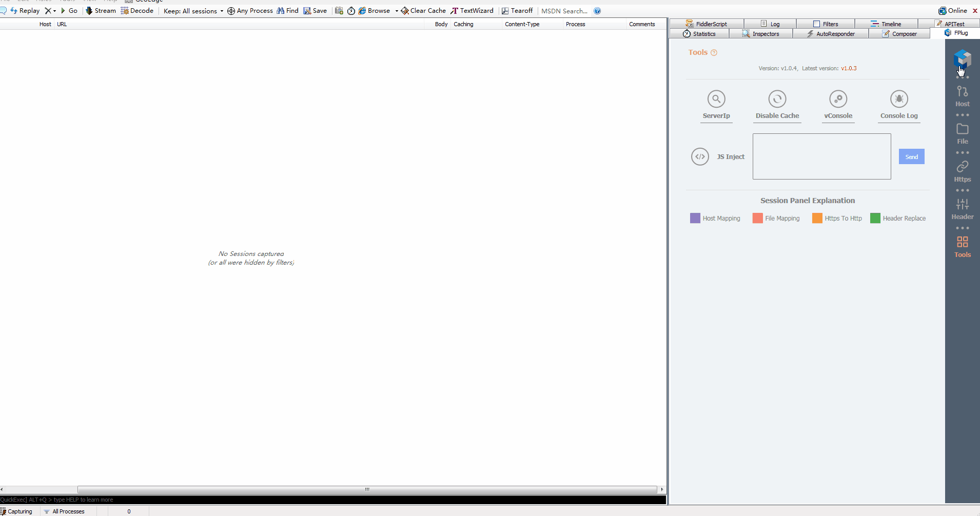The width and height of the screenshot is (980, 516).
Task: Toggle the Disable Cache tool icon
Action: (777, 98)
